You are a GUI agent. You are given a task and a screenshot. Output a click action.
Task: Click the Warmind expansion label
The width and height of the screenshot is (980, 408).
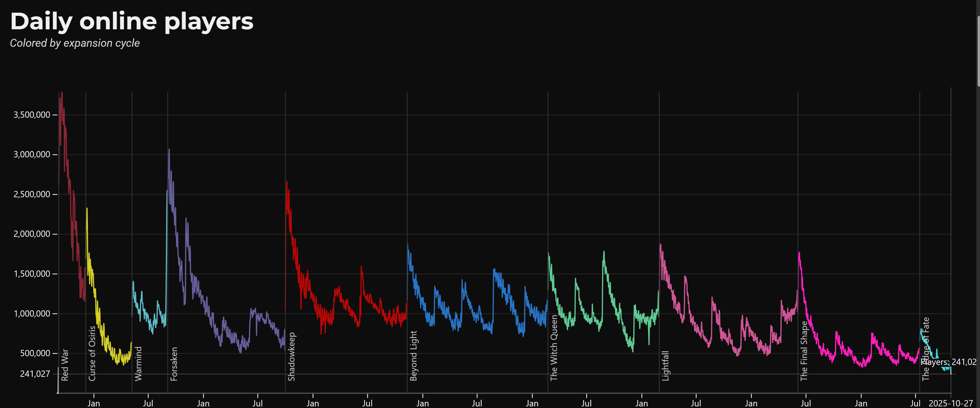[138, 363]
